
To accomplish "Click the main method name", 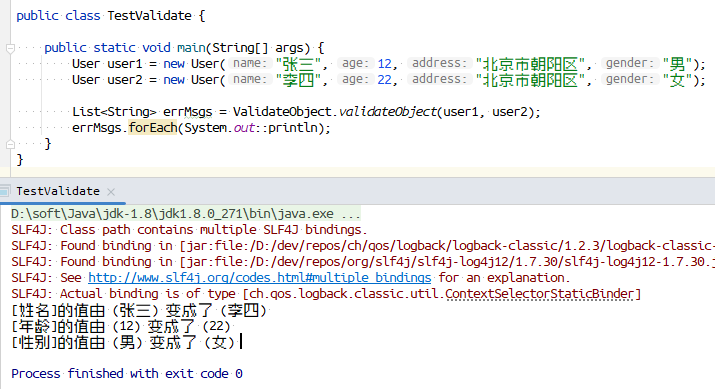I will pyautogui.click(x=191, y=48).
